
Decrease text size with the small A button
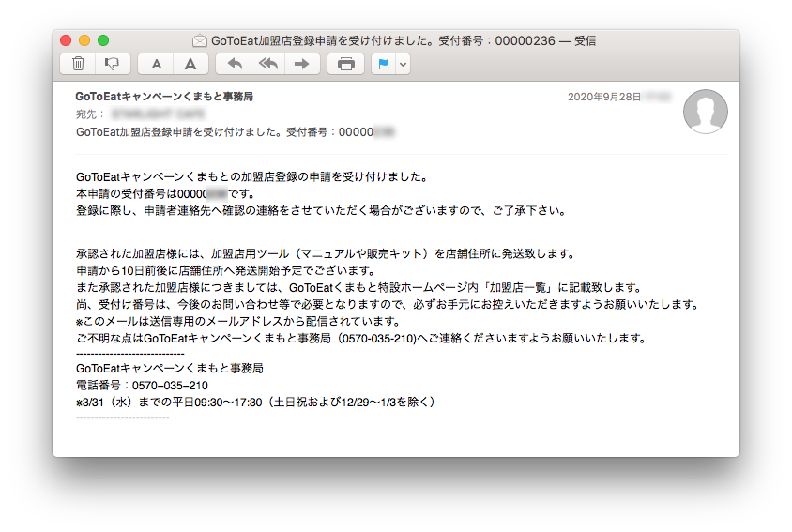pyautogui.click(x=156, y=64)
